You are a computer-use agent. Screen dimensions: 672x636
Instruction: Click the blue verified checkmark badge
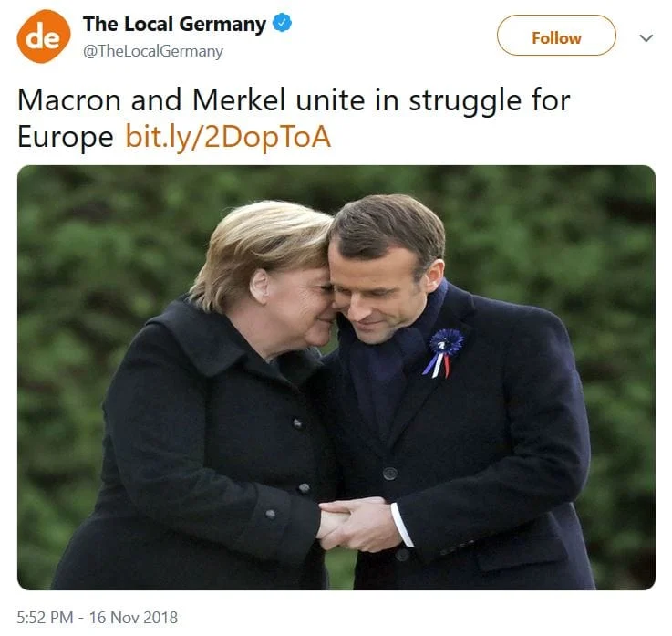pos(283,23)
